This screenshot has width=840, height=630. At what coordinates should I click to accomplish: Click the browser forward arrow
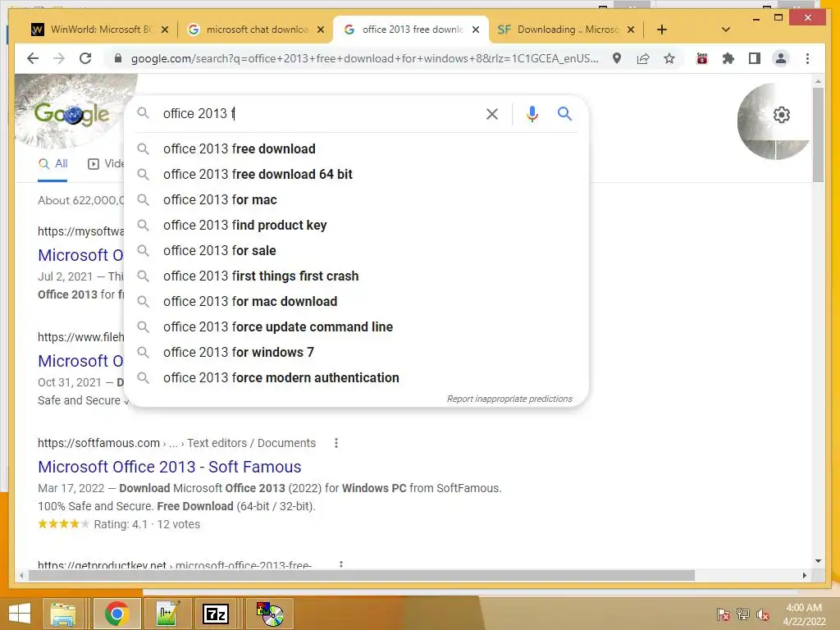click(59, 58)
